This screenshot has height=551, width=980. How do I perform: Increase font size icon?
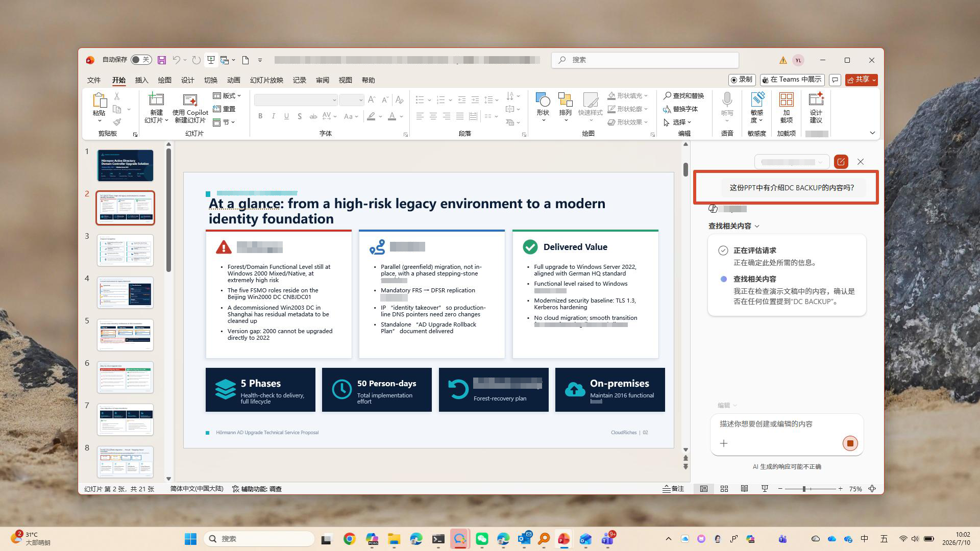[x=372, y=100]
